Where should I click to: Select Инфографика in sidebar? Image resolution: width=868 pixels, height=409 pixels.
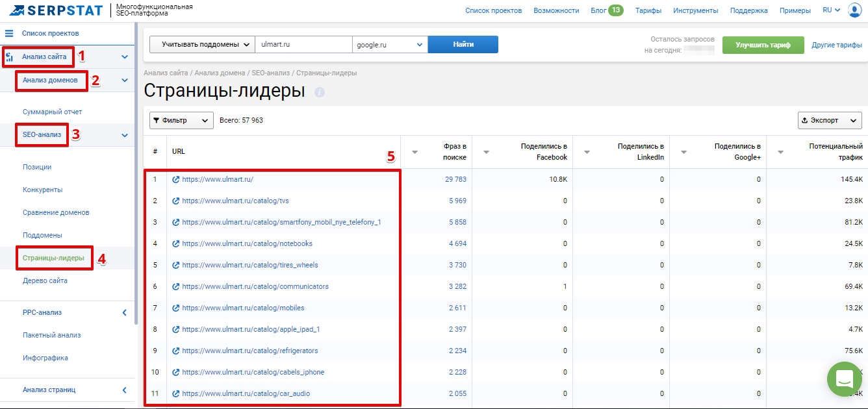tap(45, 358)
